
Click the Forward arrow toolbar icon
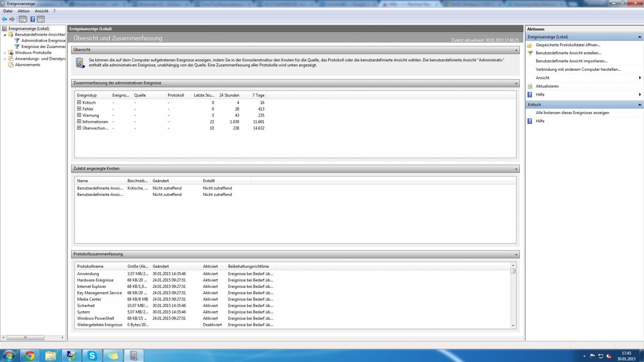(12, 19)
